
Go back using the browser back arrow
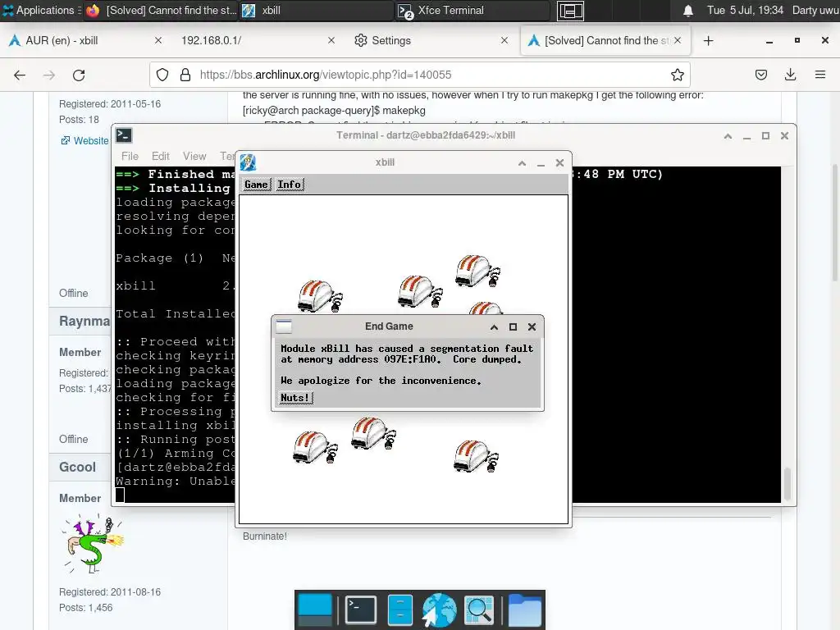[20, 75]
